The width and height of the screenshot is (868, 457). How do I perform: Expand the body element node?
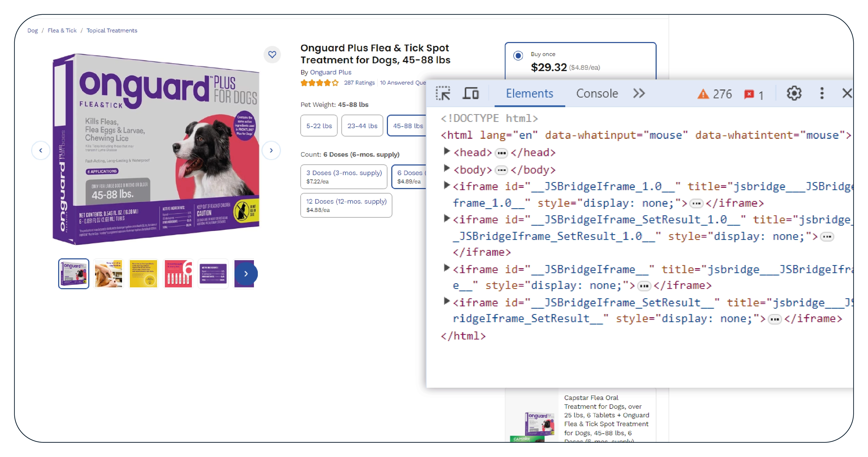[447, 168]
